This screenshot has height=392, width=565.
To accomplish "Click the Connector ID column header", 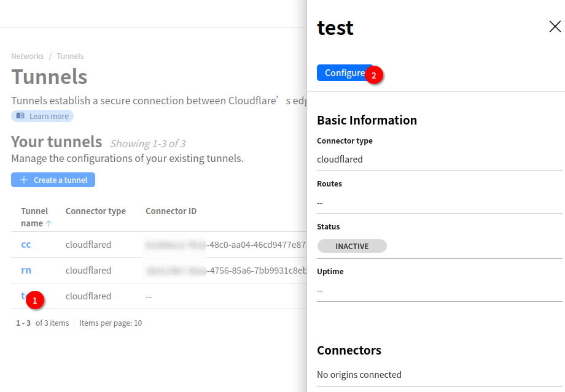I will pos(171,211).
